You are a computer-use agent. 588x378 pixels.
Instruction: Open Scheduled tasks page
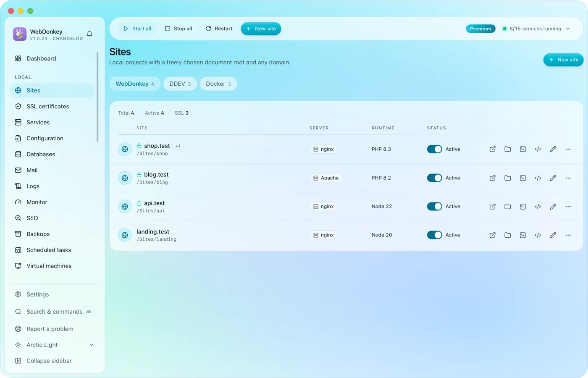click(x=52, y=250)
